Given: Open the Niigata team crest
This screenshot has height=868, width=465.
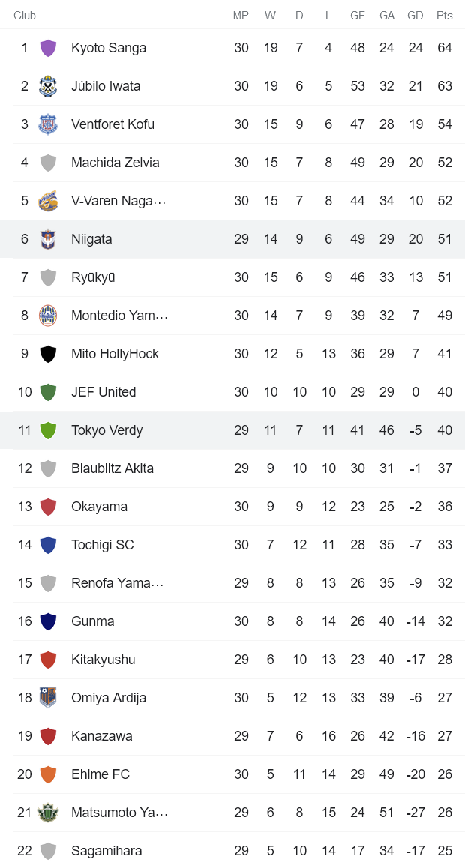Looking at the screenshot, I should click(x=45, y=238).
